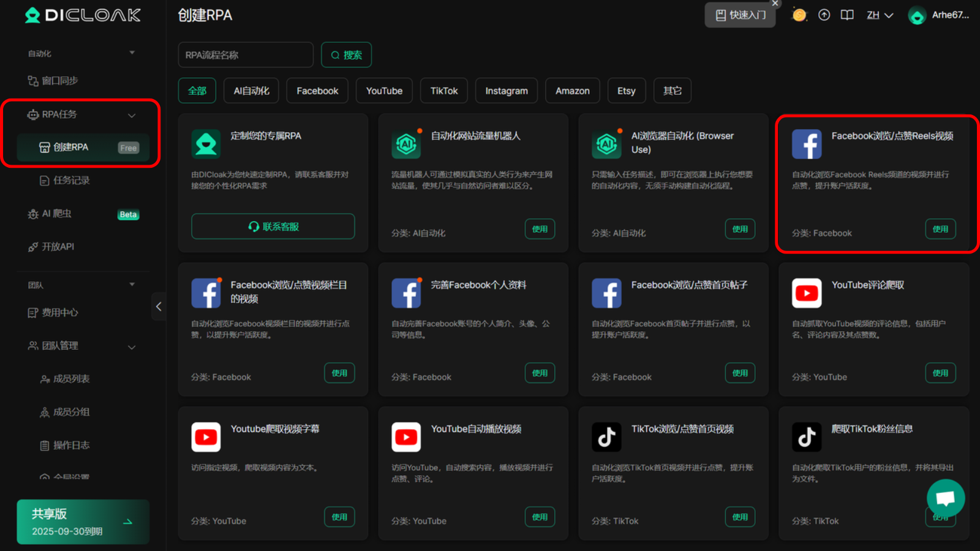Use the YouTube自动播放视频 template
The width and height of the screenshot is (980, 551).
(540, 517)
